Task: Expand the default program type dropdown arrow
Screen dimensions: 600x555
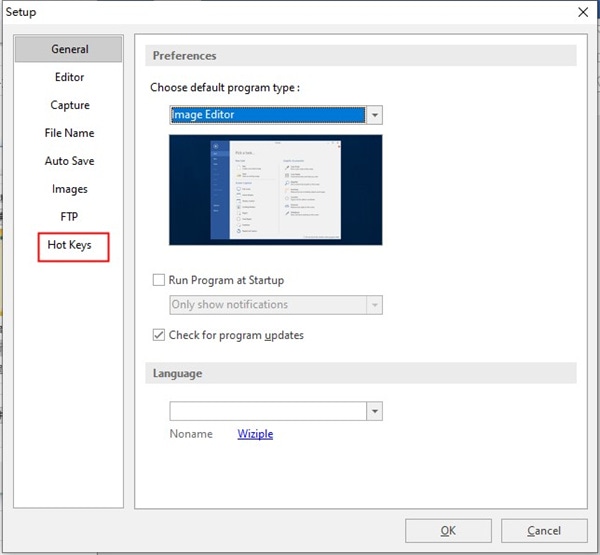Action: click(375, 115)
